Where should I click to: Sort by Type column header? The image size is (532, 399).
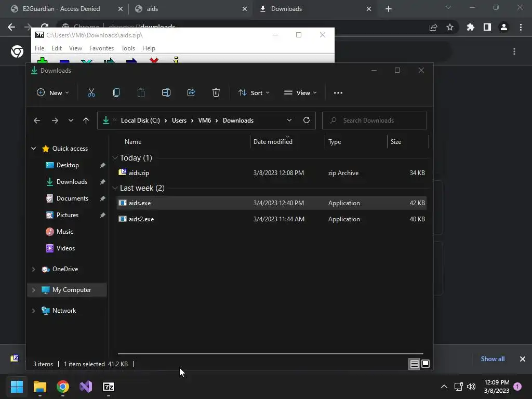pyautogui.click(x=335, y=142)
